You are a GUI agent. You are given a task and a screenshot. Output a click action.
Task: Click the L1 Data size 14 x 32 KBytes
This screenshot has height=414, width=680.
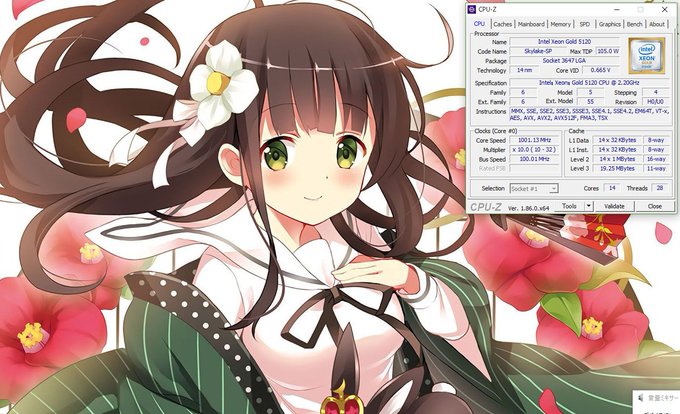617,140
